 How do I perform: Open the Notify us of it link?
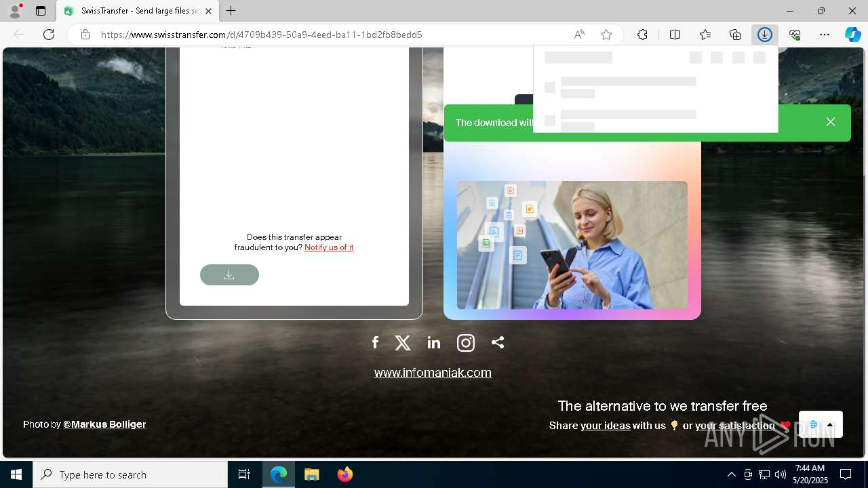pyautogui.click(x=329, y=247)
